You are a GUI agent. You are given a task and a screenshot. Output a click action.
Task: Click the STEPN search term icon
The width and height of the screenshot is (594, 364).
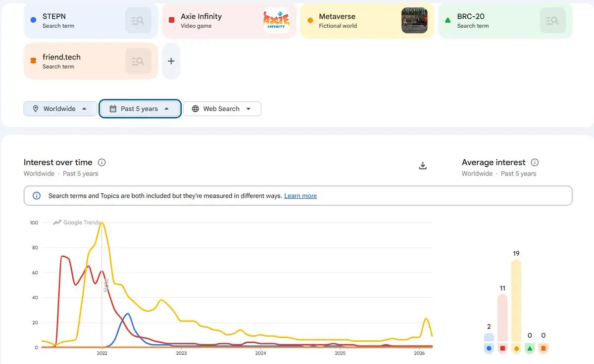pos(138,21)
